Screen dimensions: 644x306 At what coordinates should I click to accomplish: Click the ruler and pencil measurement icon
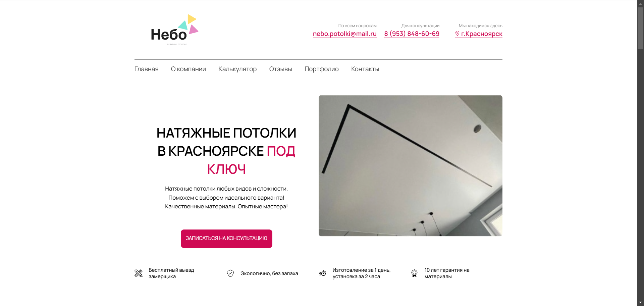[139, 273]
